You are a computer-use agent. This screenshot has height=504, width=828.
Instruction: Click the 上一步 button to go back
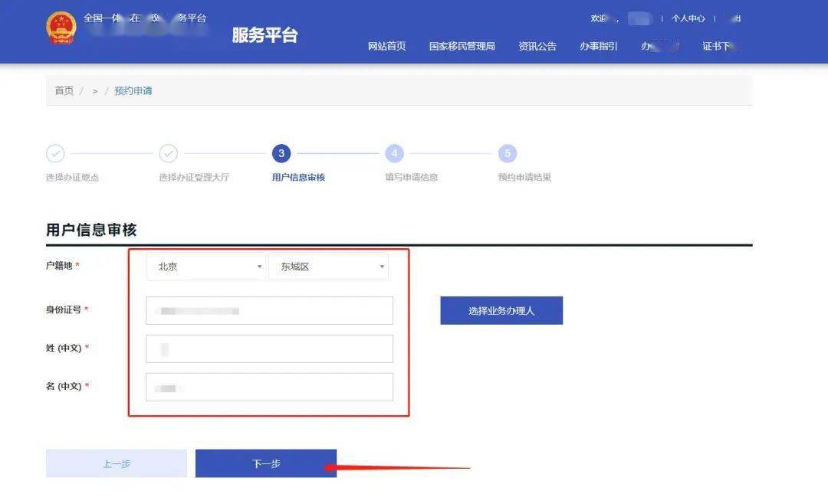point(116,463)
